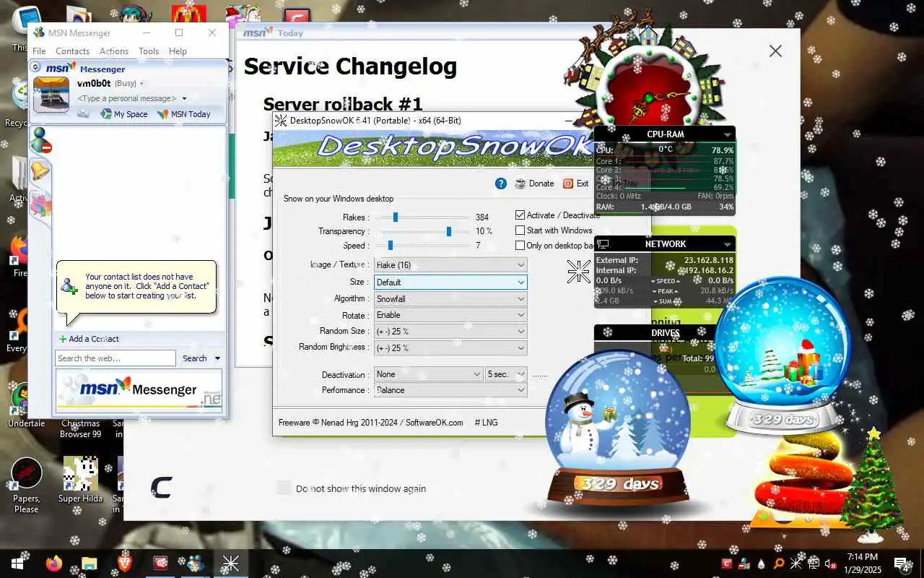Open the notification center icon
Screen dimensions: 924x578
(x=901, y=563)
